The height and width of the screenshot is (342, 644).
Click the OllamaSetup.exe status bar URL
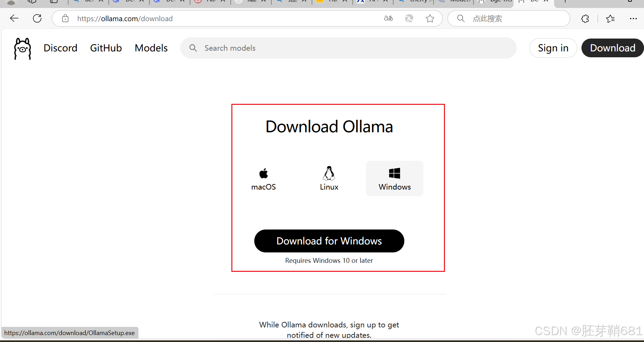coord(69,333)
